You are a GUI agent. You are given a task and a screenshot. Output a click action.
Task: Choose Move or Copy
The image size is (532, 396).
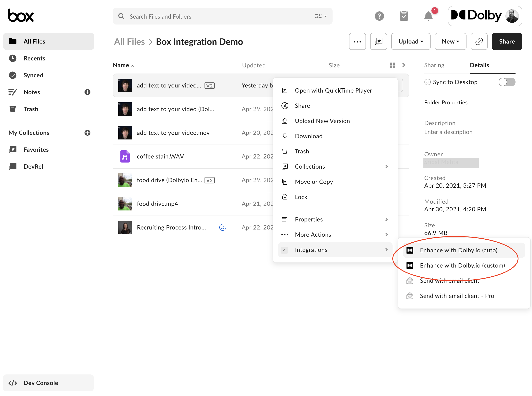pos(335,182)
